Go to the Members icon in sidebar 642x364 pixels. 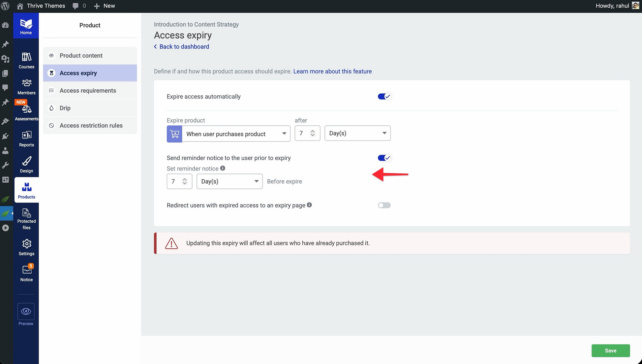[26, 83]
